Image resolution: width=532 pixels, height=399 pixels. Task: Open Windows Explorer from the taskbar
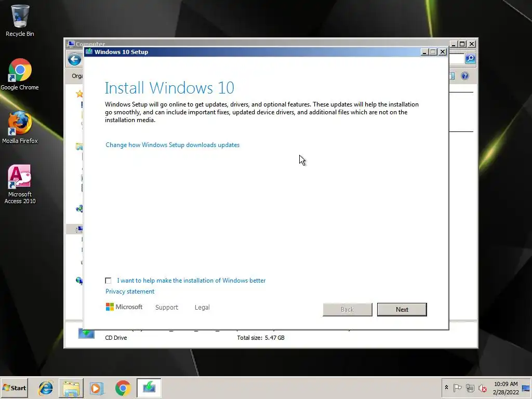tap(71, 388)
